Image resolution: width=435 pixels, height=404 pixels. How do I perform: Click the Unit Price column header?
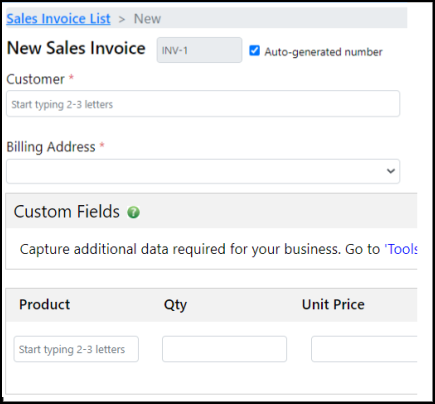click(333, 304)
